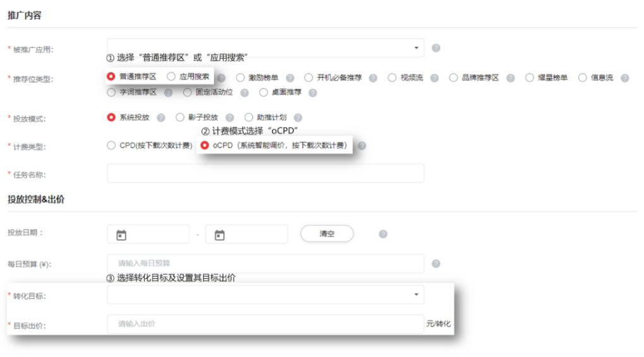Click 元/转化 unit text

438,324
